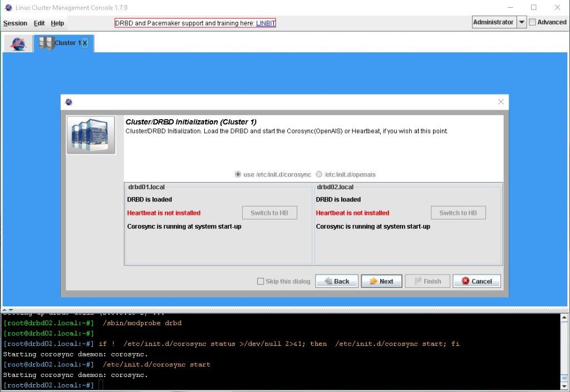Click the drbd02.local host panel title

pyautogui.click(x=335, y=187)
